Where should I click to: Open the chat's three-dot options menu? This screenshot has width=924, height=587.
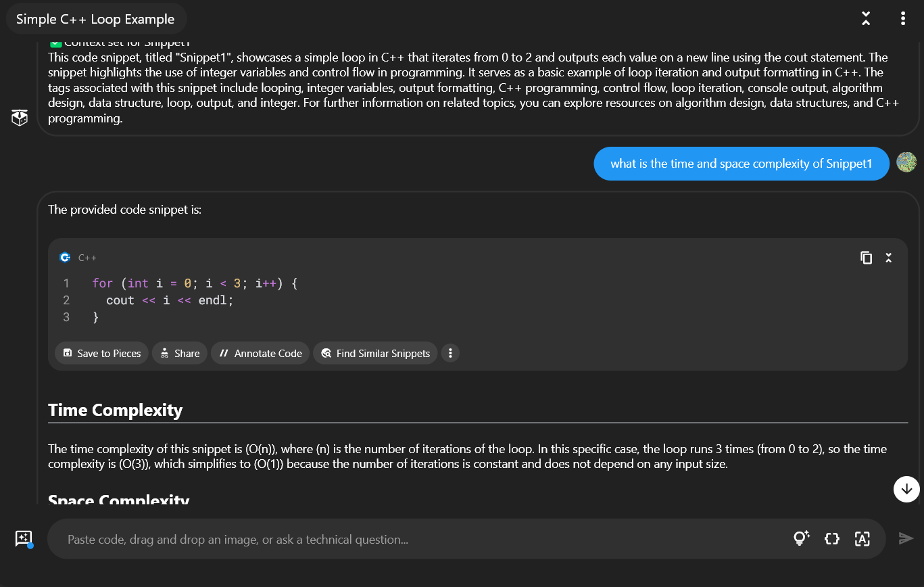[x=903, y=19]
